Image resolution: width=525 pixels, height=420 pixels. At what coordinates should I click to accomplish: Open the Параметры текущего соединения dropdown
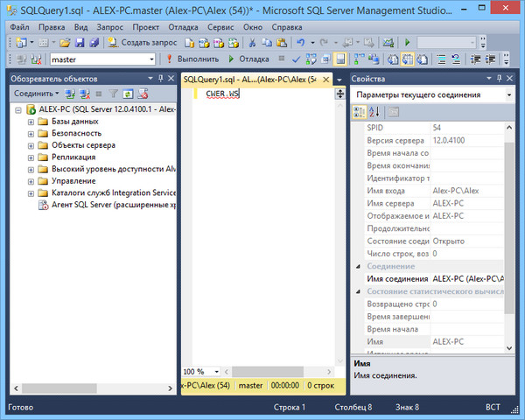coord(508,94)
